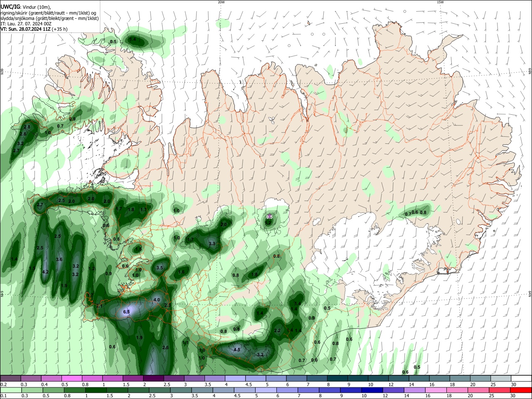This screenshot has height=399, width=532.
Task: Click the 15W longitude label
Action: [x=440, y=2]
